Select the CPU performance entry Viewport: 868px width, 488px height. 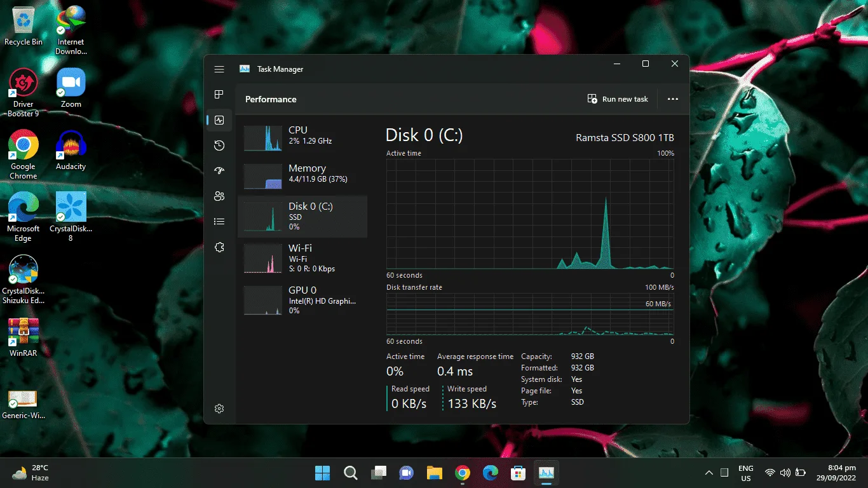point(302,138)
